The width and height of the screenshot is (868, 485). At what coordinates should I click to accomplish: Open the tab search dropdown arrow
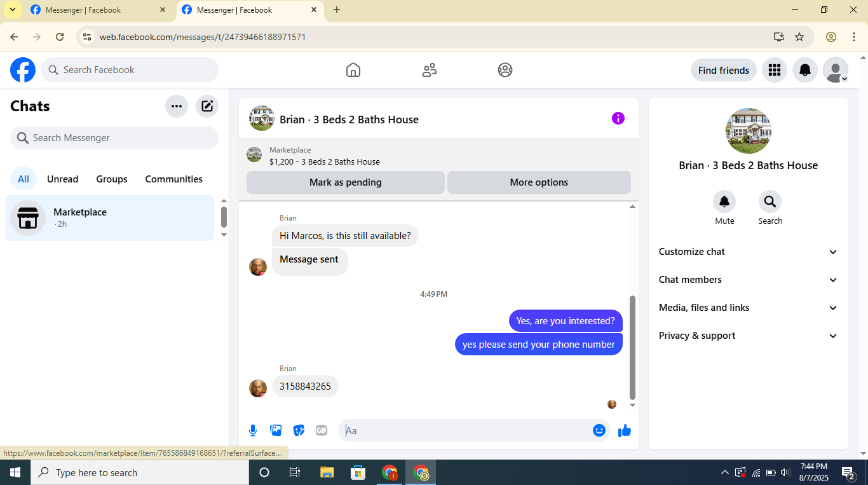click(x=12, y=10)
